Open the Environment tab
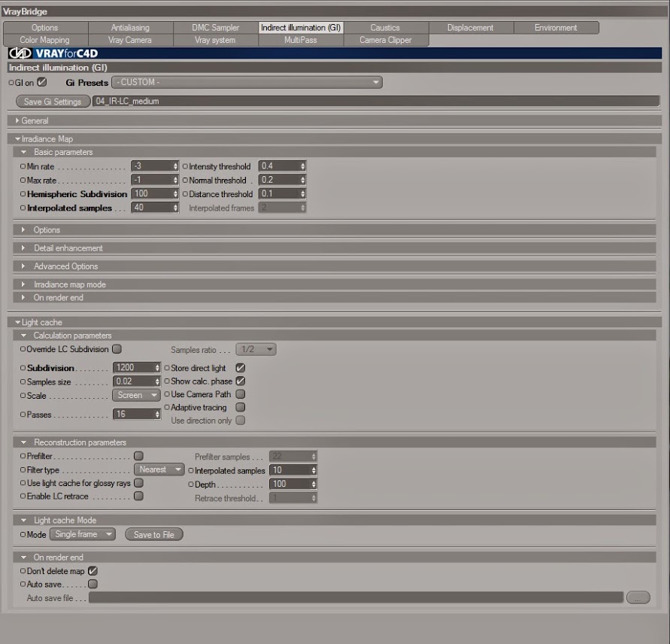The height and width of the screenshot is (644, 670). (x=556, y=27)
